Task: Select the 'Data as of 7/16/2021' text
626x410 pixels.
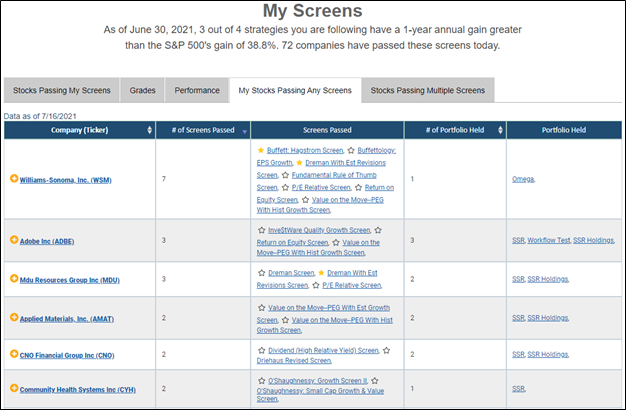Action: pyautogui.click(x=40, y=116)
